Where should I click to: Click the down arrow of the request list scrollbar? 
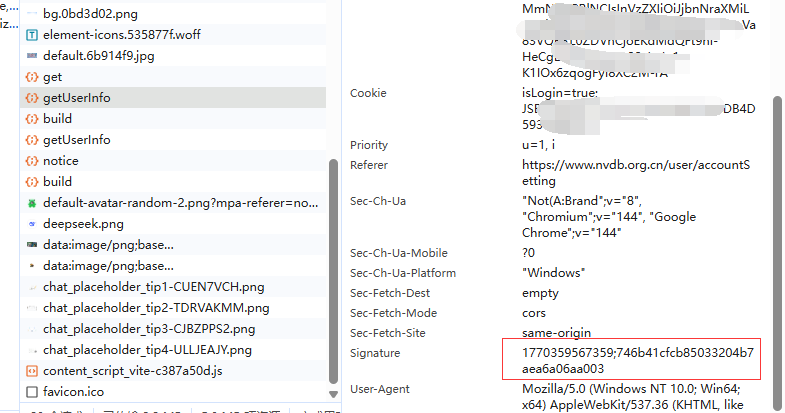coord(333,393)
